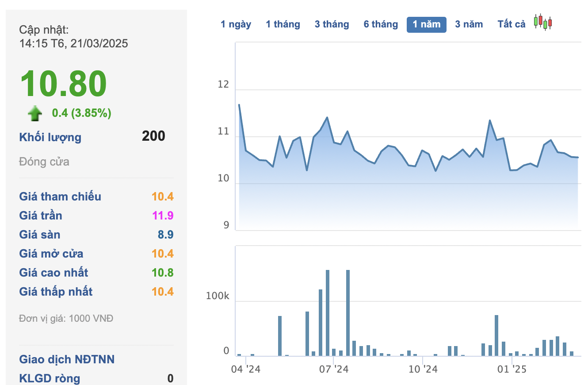
Task: Select the 3 năm time range tab
Action: tap(469, 24)
